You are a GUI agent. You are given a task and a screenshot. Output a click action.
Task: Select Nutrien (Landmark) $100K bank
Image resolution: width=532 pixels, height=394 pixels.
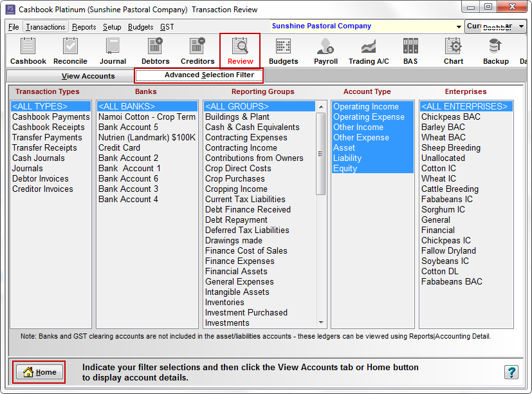147,138
